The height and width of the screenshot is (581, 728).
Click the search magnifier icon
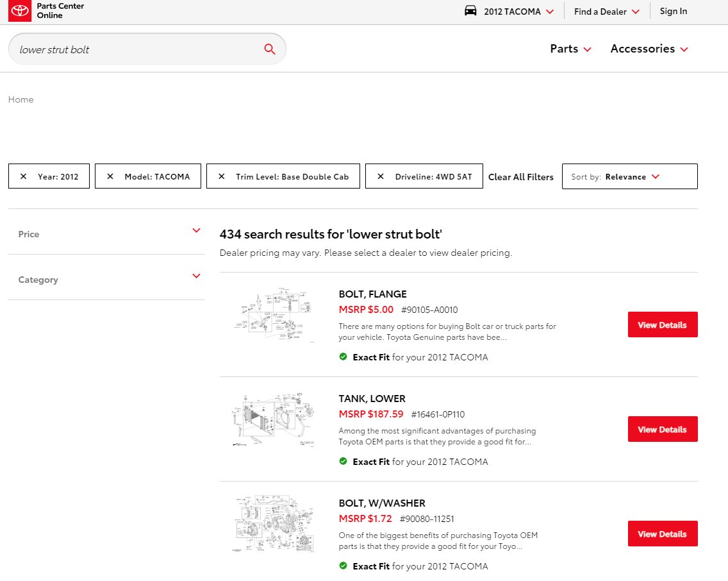269,49
